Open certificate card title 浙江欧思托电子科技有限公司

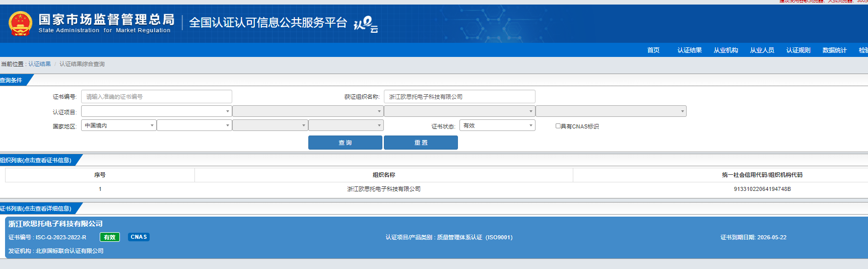55,224
